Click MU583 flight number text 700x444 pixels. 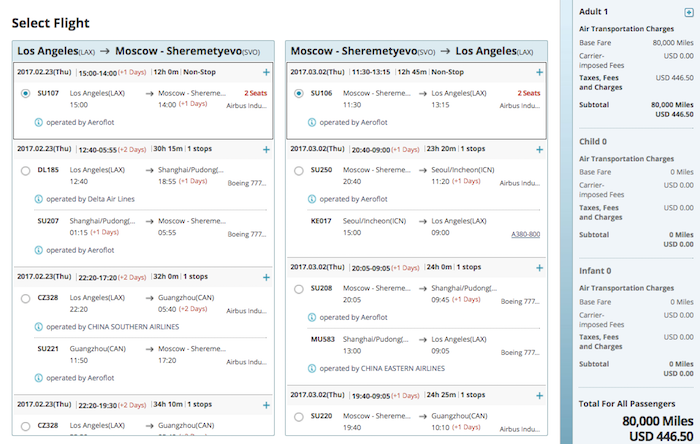tap(323, 339)
